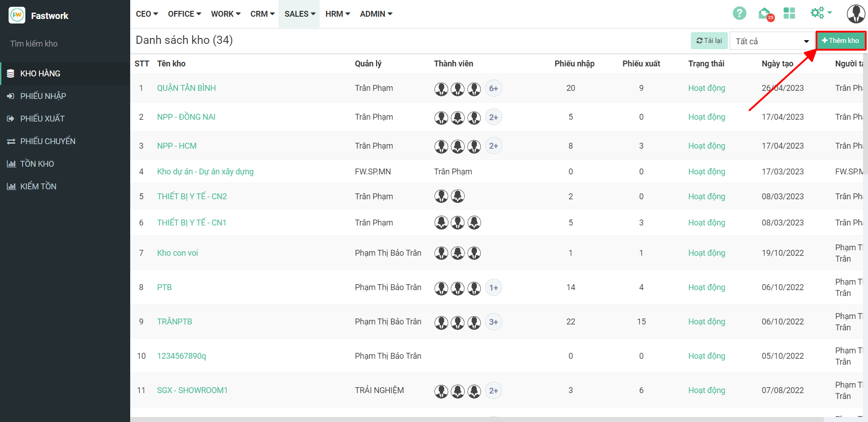Show 3+ more members of TRÂNPTB
The width and height of the screenshot is (868, 422).
(x=493, y=322)
